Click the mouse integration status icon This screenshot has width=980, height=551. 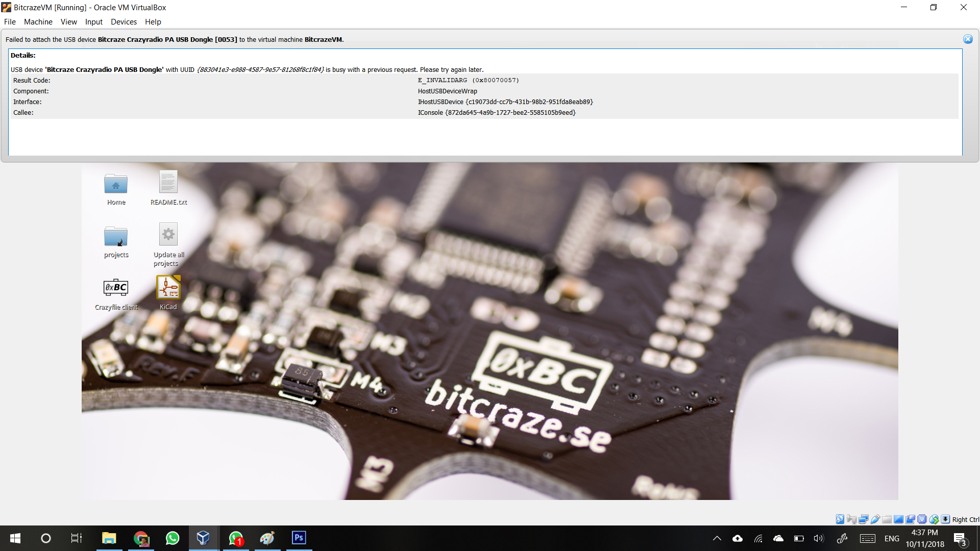click(x=934, y=519)
